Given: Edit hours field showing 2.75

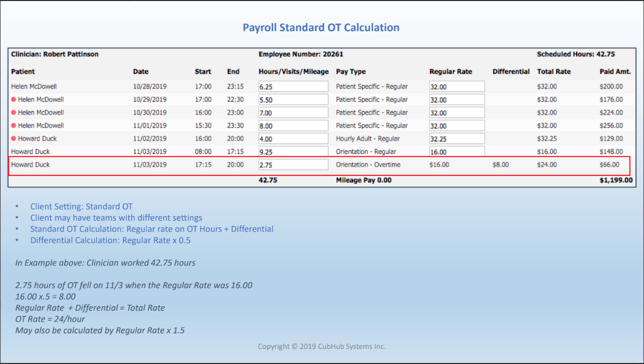Looking at the screenshot, I should (293, 164).
